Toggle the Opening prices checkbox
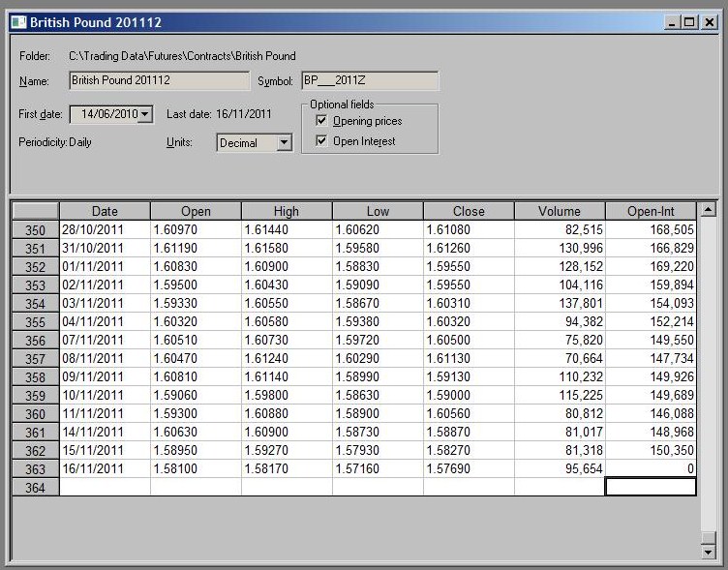728x570 pixels. click(321, 121)
